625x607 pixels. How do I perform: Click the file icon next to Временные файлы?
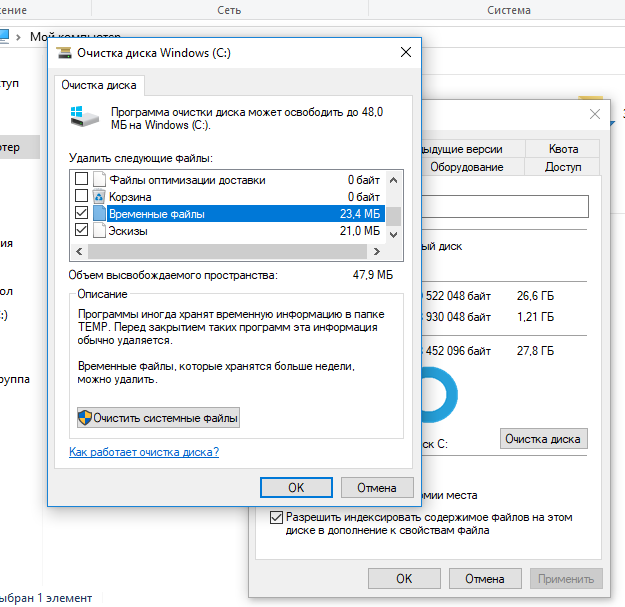[99, 214]
